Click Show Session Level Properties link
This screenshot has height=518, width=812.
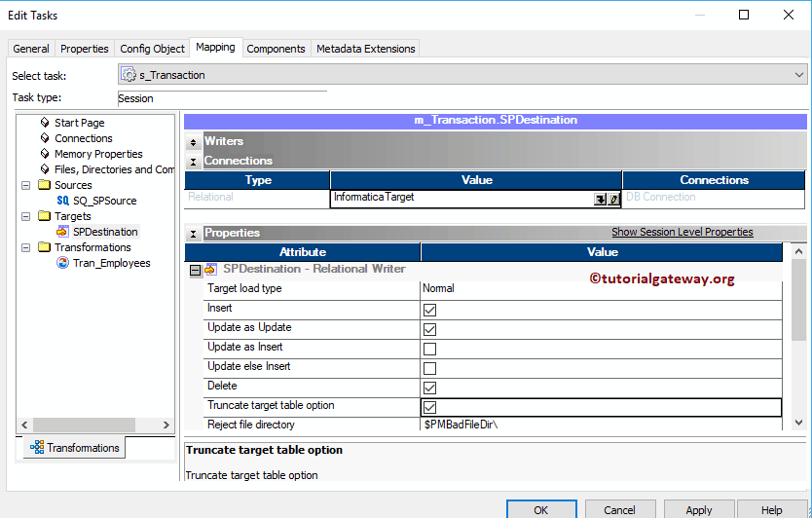682,232
